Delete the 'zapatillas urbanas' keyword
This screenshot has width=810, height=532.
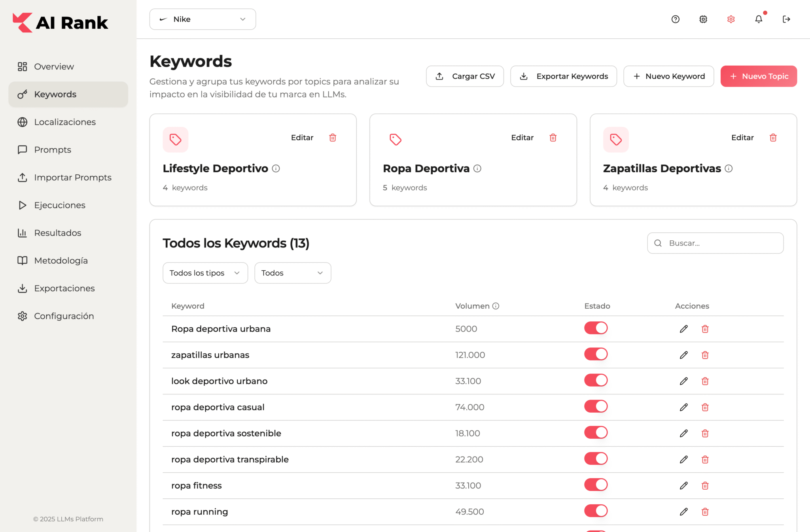(x=705, y=355)
